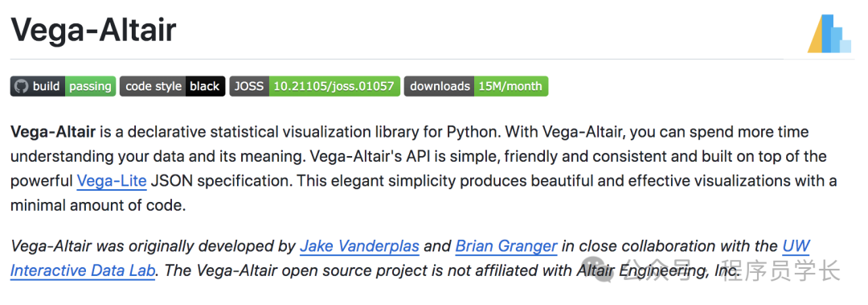Follow the Vega-Lite link
868x305 pixels.
pyautogui.click(x=112, y=181)
